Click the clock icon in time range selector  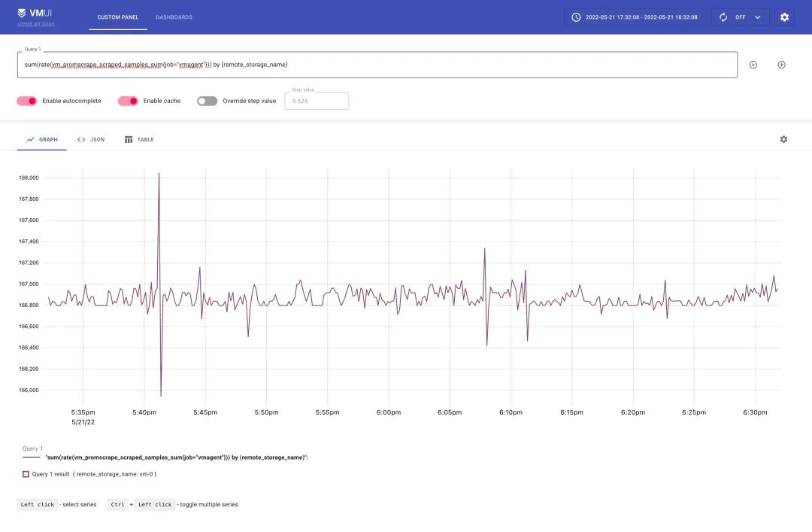pos(576,17)
